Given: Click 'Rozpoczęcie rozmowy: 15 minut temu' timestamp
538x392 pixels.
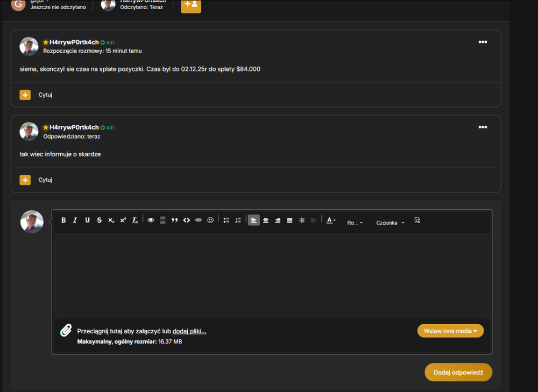Looking at the screenshot, I should 93,51.
